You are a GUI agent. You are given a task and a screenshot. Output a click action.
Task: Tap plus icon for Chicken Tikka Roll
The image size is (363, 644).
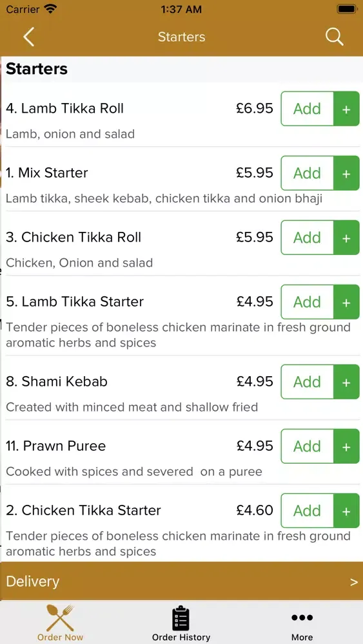click(346, 238)
